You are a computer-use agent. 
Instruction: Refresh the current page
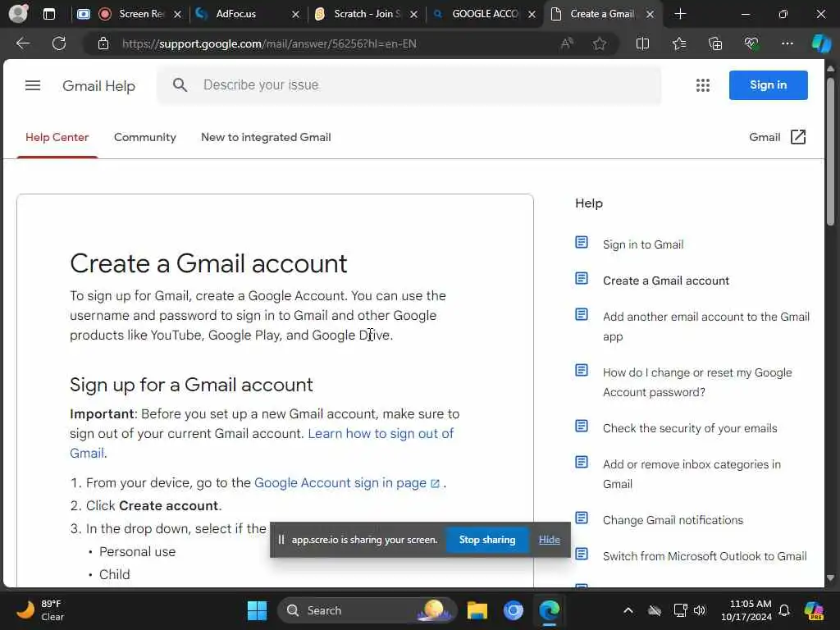tap(59, 43)
